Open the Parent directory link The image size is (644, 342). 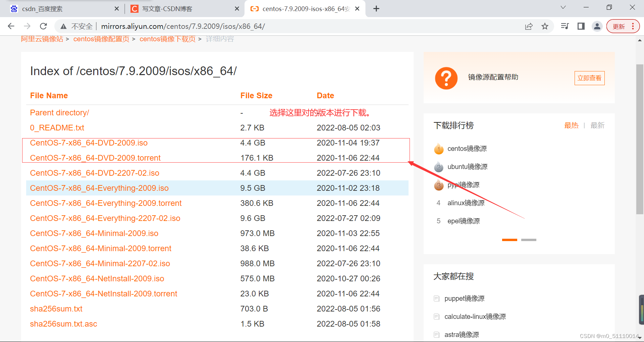59,113
